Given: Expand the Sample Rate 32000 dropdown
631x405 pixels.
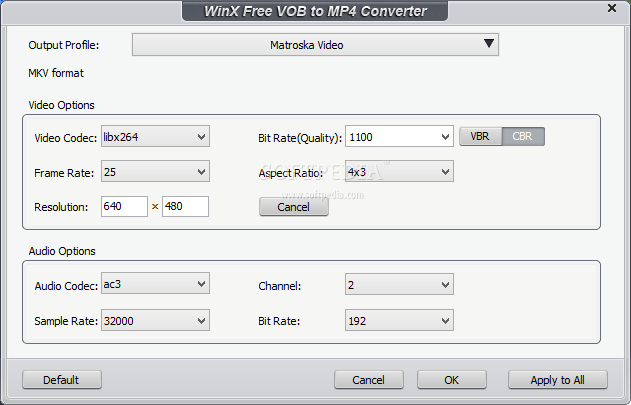Looking at the screenshot, I should tap(155, 320).
